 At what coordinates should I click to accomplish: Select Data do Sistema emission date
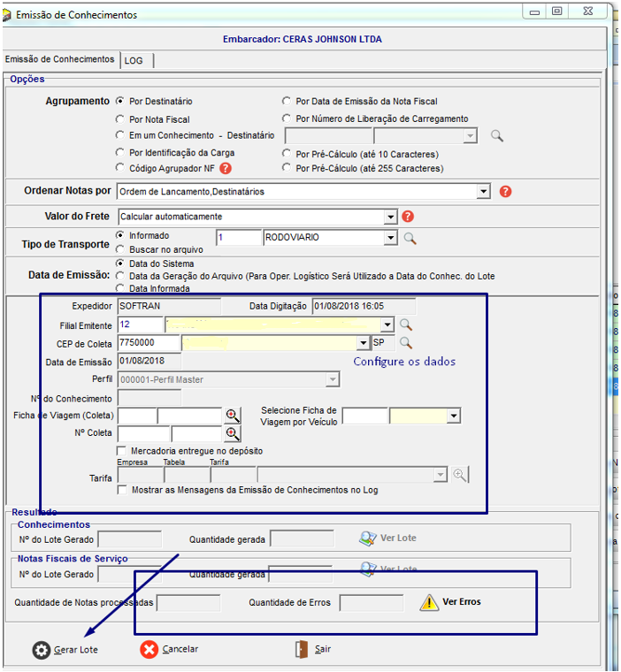point(120,263)
